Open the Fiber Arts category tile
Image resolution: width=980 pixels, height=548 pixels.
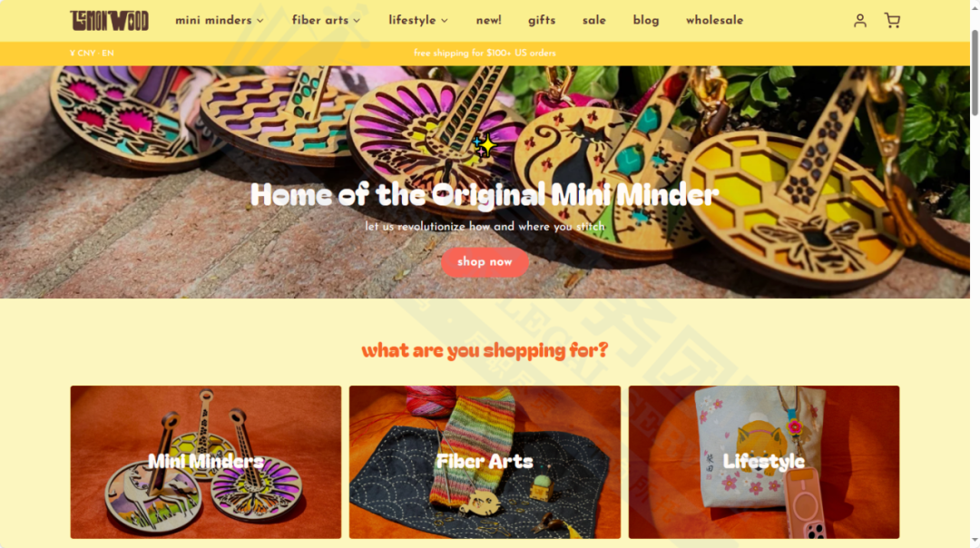pos(485,462)
